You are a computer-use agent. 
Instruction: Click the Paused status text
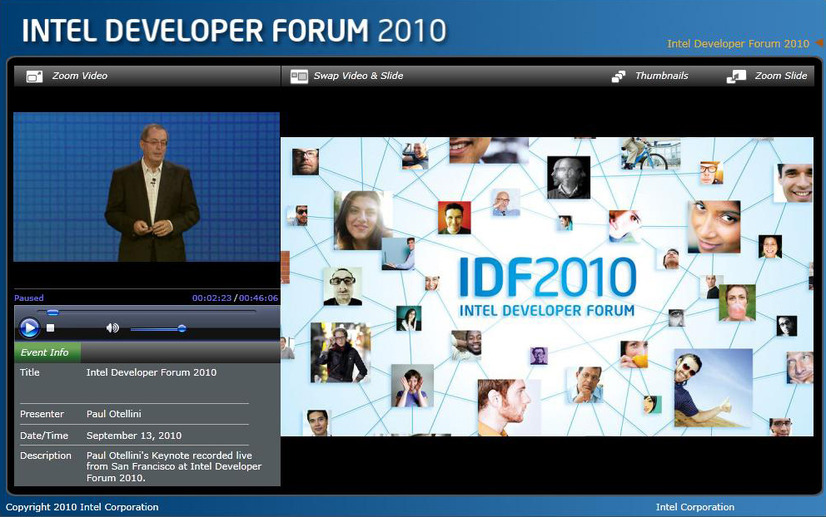(x=29, y=298)
